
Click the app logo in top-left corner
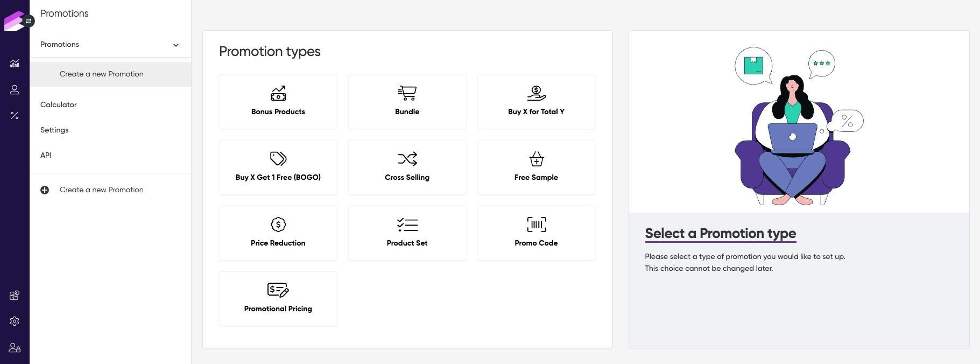click(x=13, y=21)
